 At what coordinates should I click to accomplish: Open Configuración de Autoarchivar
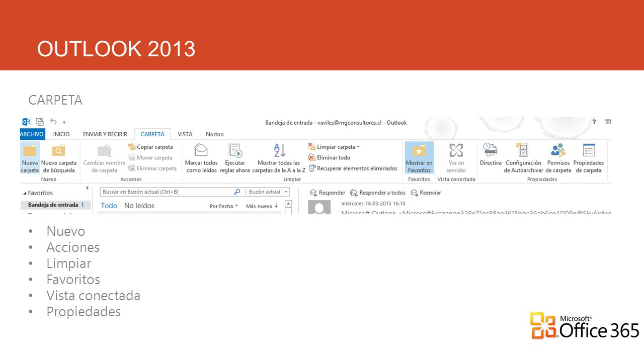pos(523,158)
